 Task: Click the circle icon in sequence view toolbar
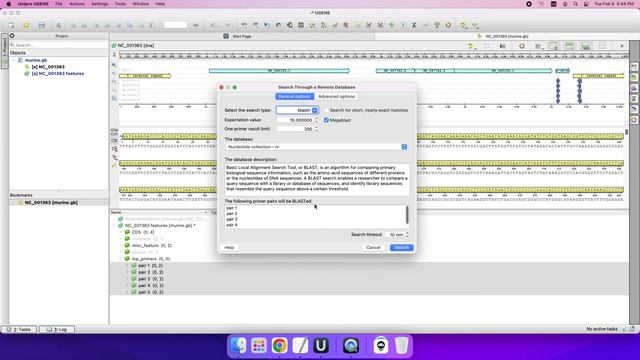coord(522,46)
